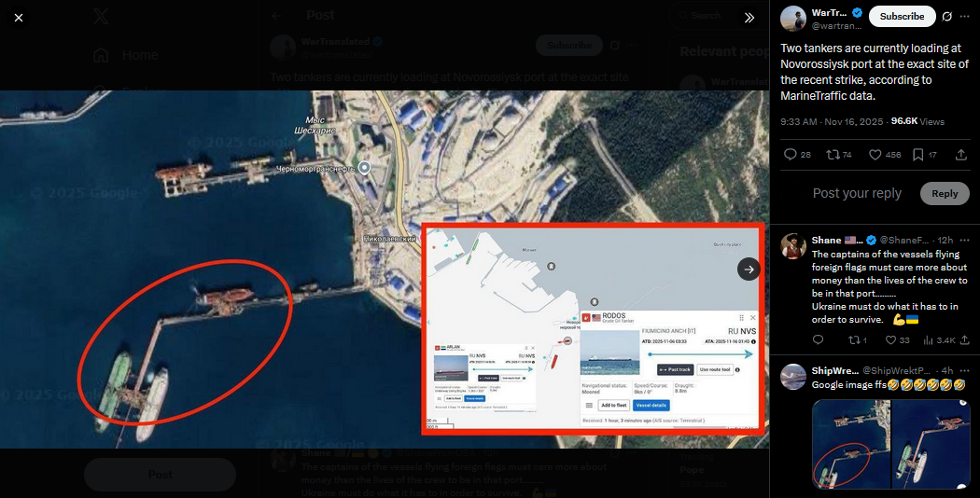Select Shane's comment text about captains

coord(889,287)
